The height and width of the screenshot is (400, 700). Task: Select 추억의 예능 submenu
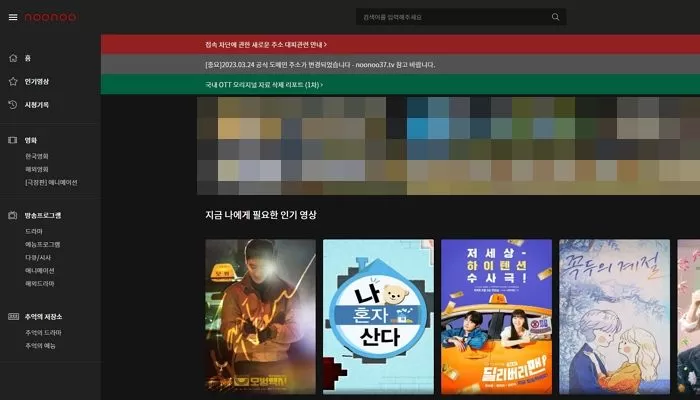click(x=40, y=346)
